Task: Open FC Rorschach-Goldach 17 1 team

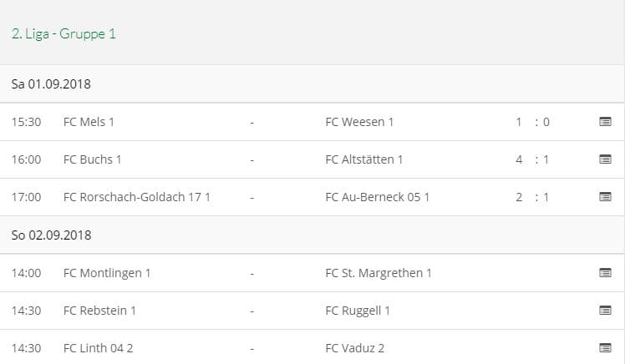Action: coord(137,197)
